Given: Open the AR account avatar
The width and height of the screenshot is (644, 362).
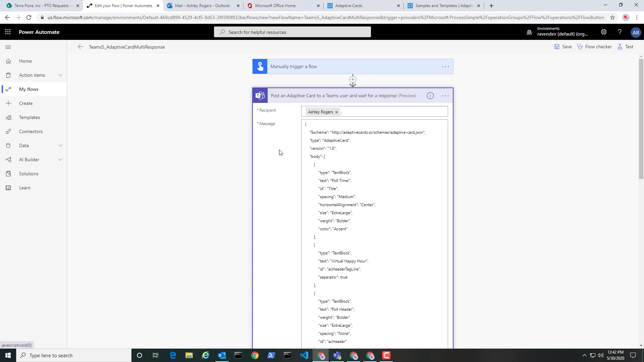Looking at the screenshot, I should coord(636,33).
